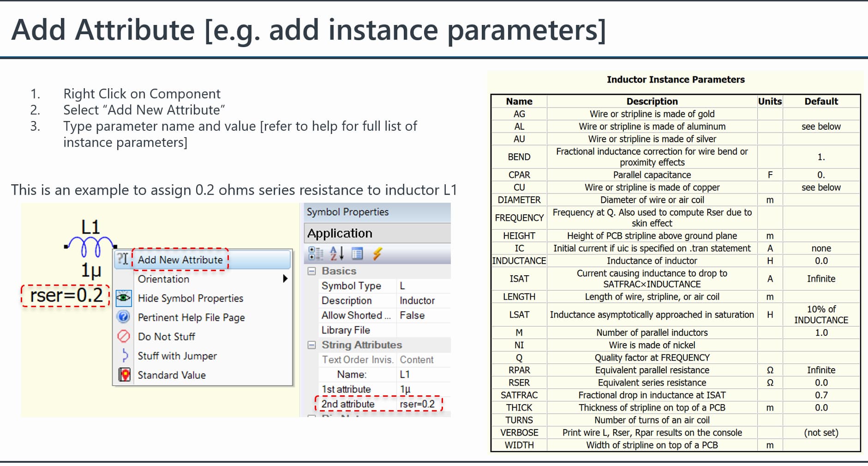This screenshot has width=868, height=466.
Task: Click the Allow Shorted value False
Action: pyautogui.click(x=412, y=315)
